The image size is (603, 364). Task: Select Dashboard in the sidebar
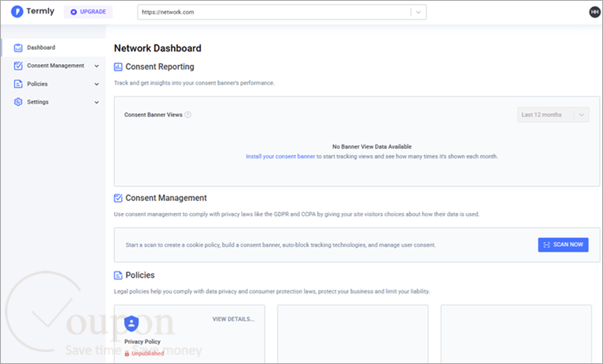tap(54, 47)
